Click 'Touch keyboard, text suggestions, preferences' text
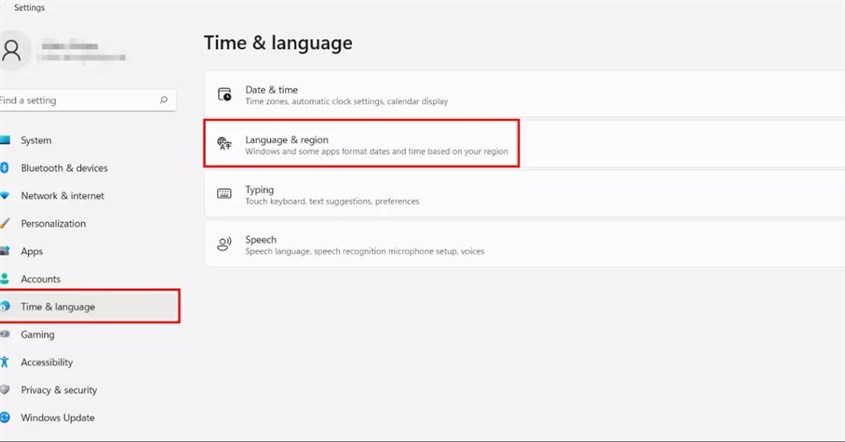The height and width of the screenshot is (442, 845). click(332, 202)
